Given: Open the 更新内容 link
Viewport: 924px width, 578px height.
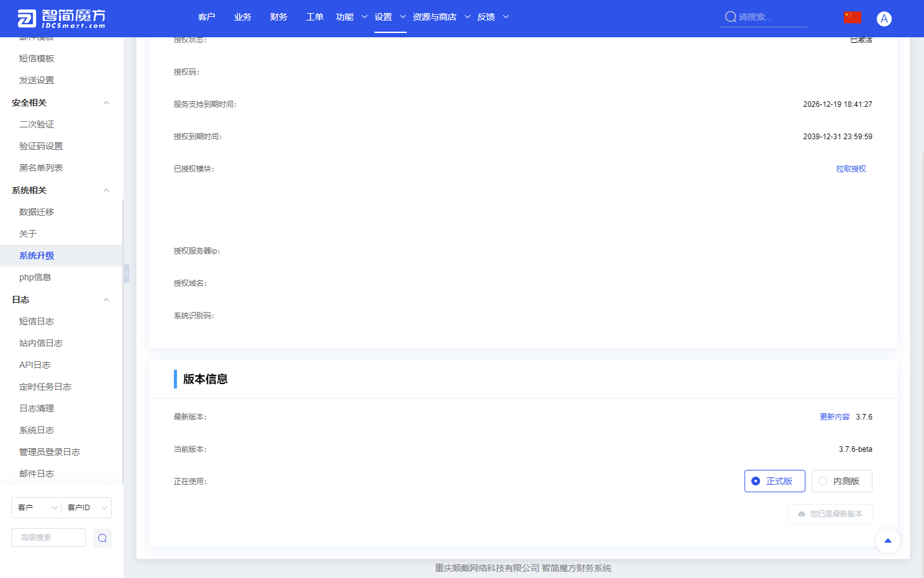Looking at the screenshot, I should (x=835, y=416).
